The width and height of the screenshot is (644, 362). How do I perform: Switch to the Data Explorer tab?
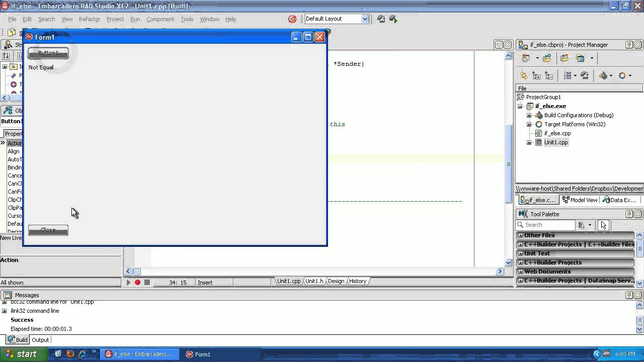(x=620, y=200)
